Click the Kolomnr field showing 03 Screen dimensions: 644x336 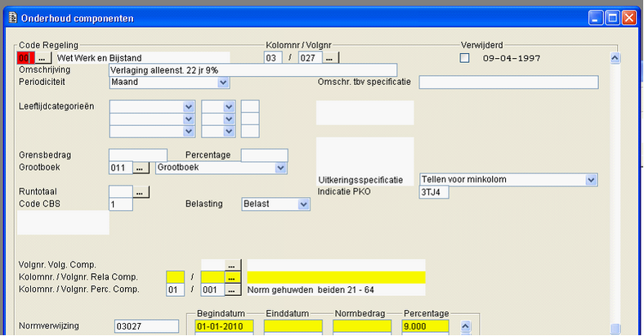coord(273,58)
